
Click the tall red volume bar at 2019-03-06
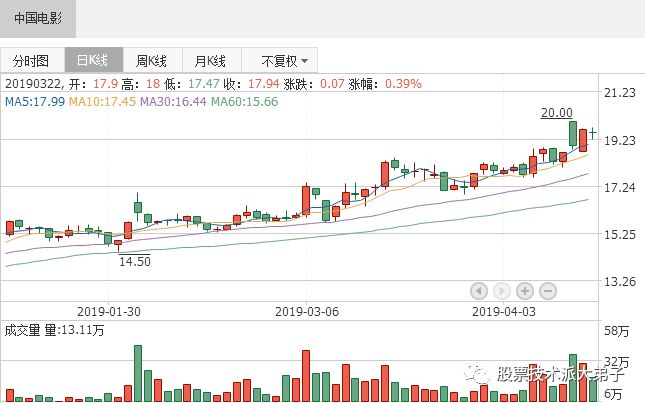(306, 376)
